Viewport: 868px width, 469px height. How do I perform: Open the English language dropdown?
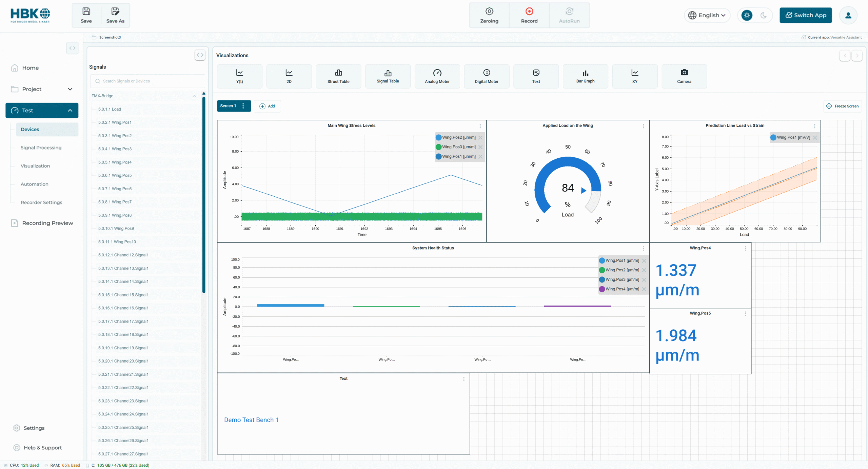[707, 15]
